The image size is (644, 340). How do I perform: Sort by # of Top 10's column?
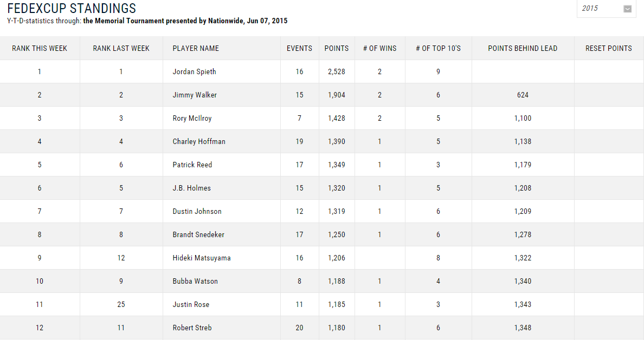pyautogui.click(x=438, y=49)
